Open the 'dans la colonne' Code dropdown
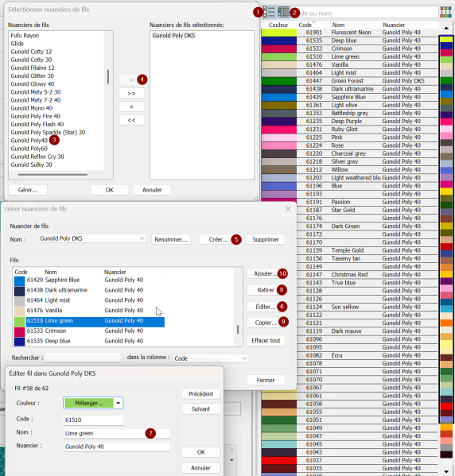Screen dimensions: 455x476 coord(211,358)
